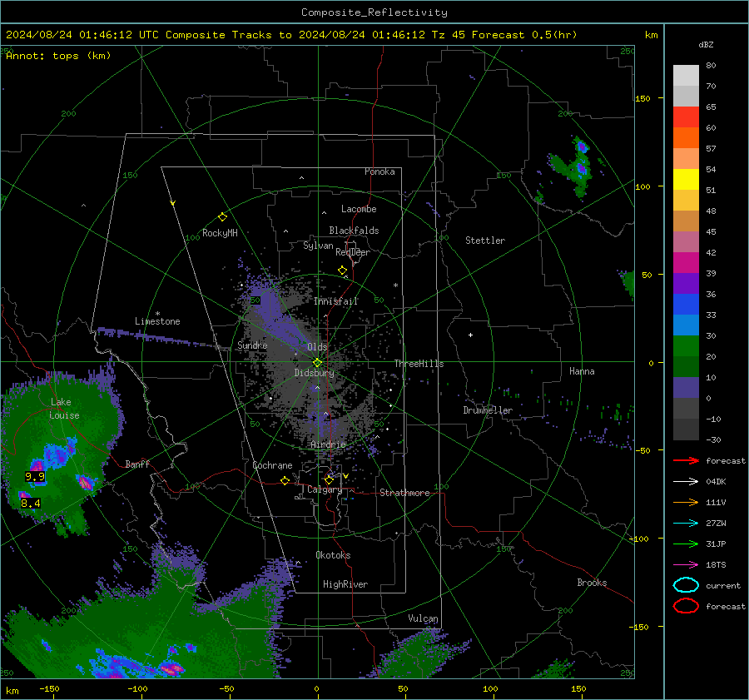Click the 'Forecast 0.5(hr)' header text
Image resolution: width=749 pixels, height=700 pixels.
pyautogui.click(x=524, y=35)
